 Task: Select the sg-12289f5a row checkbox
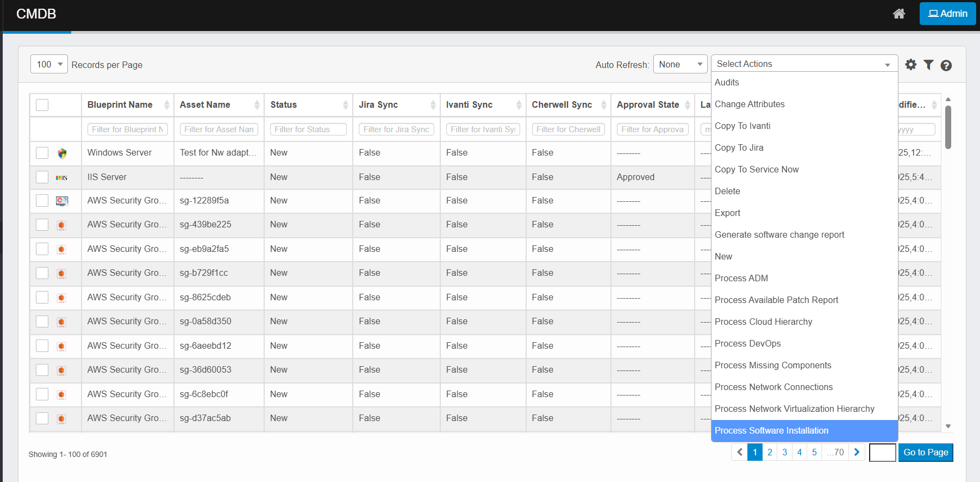click(x=42, y=201)
